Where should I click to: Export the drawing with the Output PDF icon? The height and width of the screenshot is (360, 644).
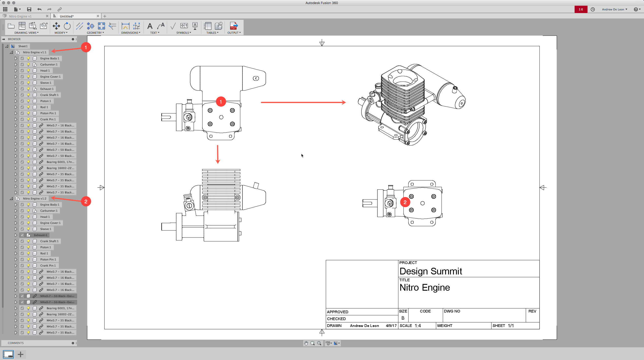tap(234, 26)
